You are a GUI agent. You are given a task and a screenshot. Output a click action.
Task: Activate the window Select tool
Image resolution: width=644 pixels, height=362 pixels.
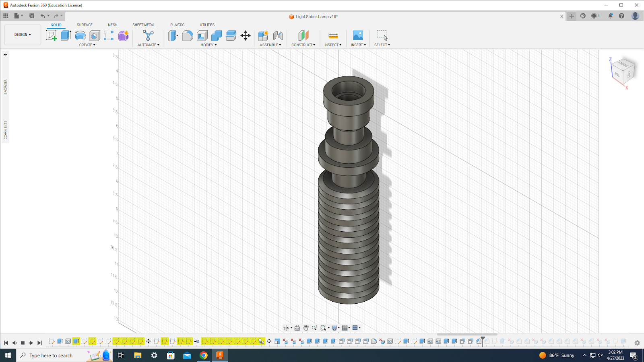(x=382, y=35)
